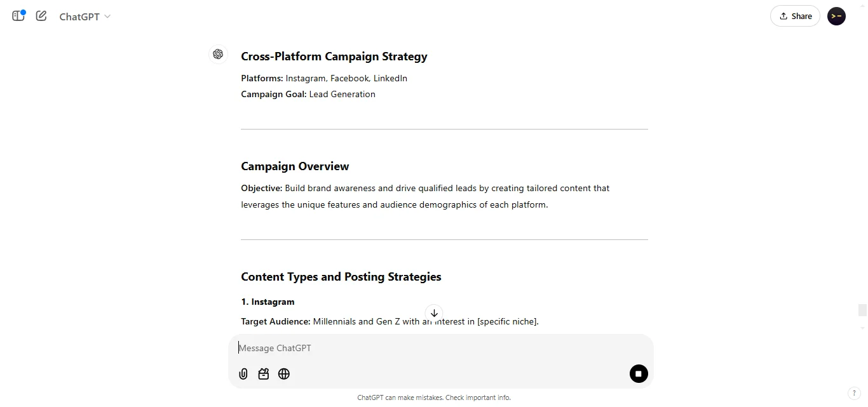Attach a file using the paperclip icon
Image resolution: width=868 pixels, height=407 pixels.
243,374
